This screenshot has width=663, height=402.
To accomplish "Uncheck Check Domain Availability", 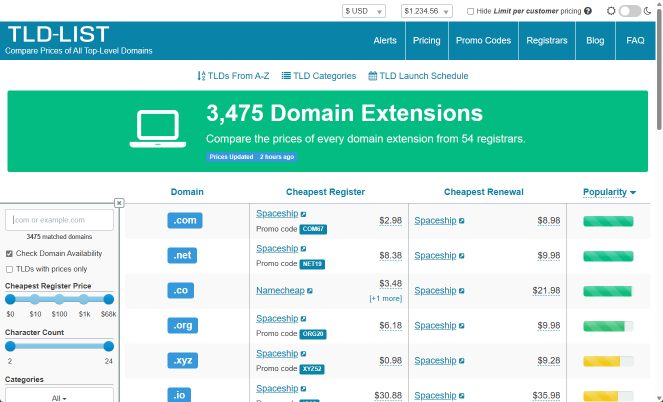I will [9, 254].
